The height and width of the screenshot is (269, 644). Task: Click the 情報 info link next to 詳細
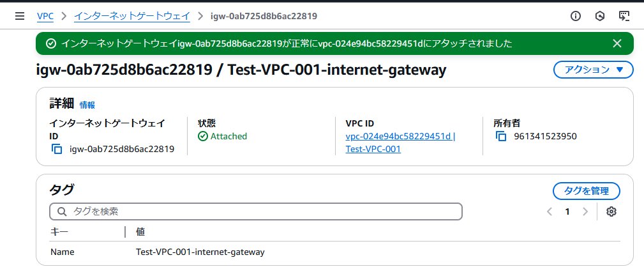pyautogui.click(x=87, y=105)
